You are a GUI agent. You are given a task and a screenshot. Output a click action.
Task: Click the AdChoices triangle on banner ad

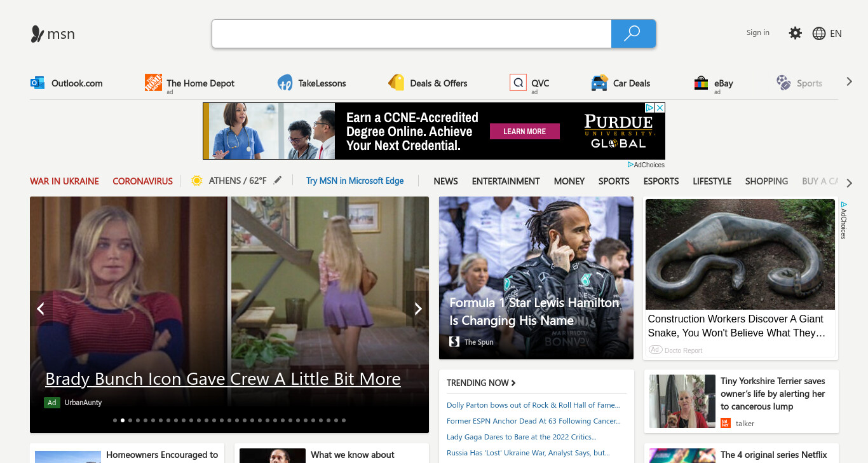click(650, 107)
